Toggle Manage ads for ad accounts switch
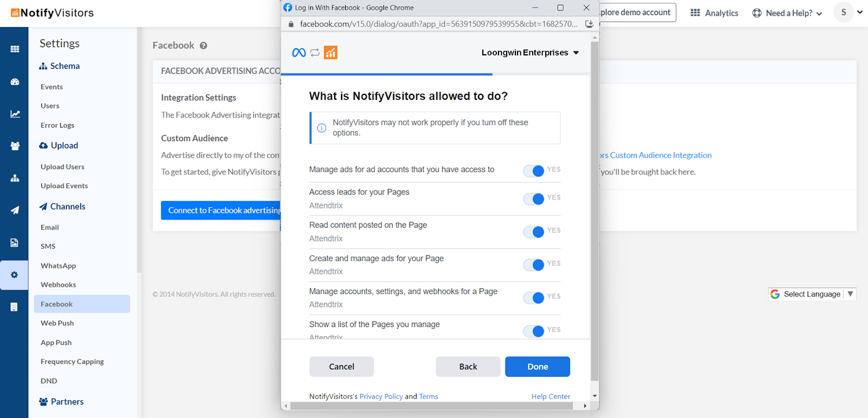Viewport: 868px width, 418px height. 534,171
